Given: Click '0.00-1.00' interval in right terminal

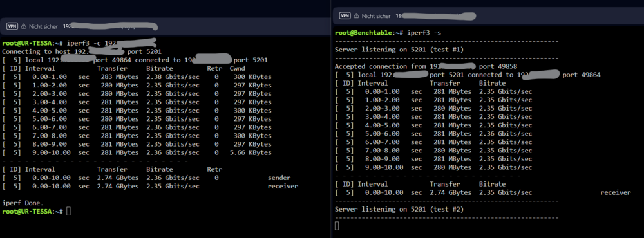Looking at the screenshot, I should (383, 91).
